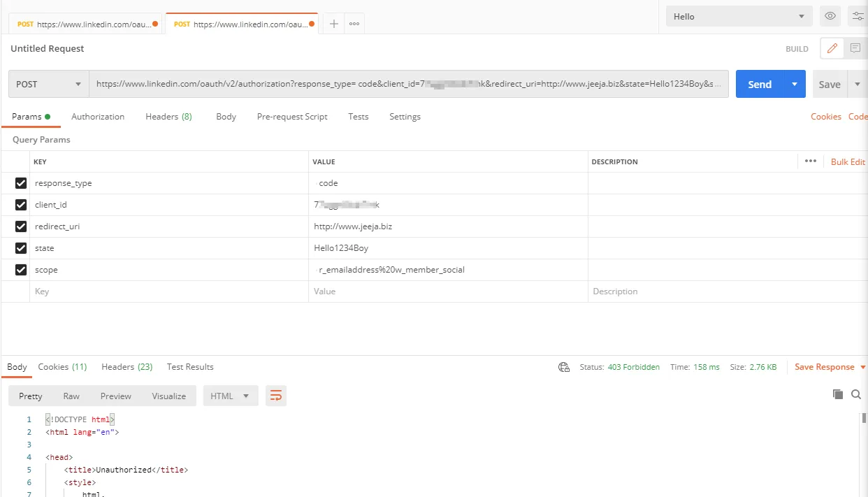The width and height of the screenshot is (868, 497).
Task: Uncheck the redirect_uri parameter checkbox
Action: coord(21,226)
